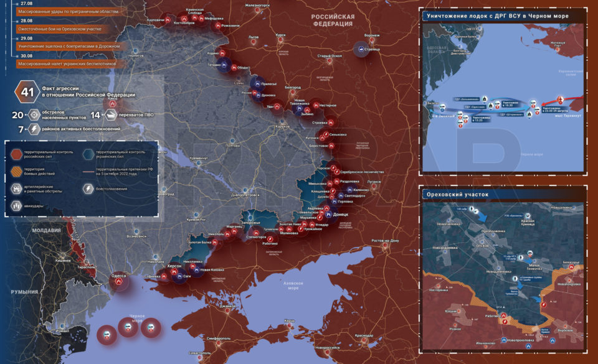Click the lightning clash icon beside 7

tap(34, 129)
